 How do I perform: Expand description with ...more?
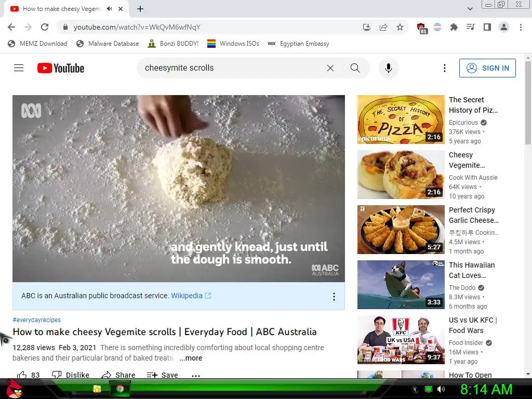[x=191, y=358]
